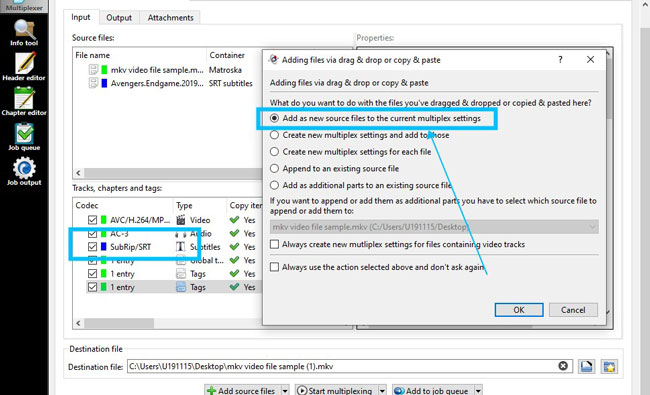Click the blue swatch of SubRip/SRT track

[x=104, y=247]
